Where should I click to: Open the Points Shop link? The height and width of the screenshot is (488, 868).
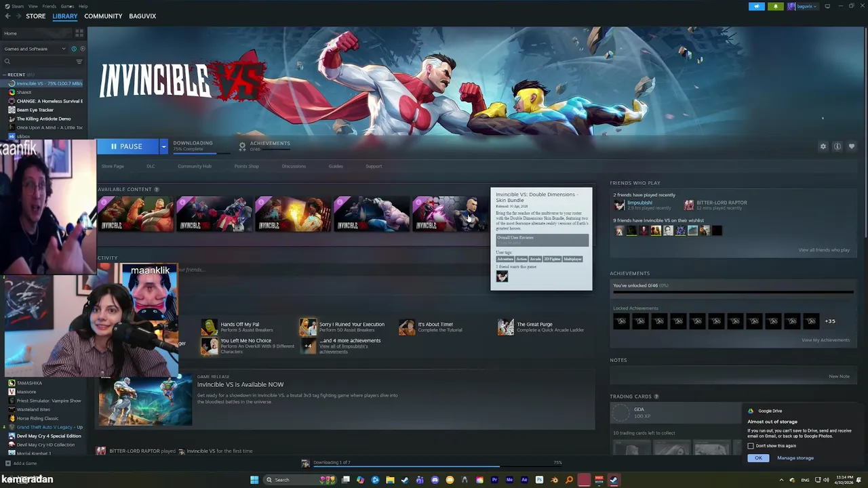(x=247, y=166)
